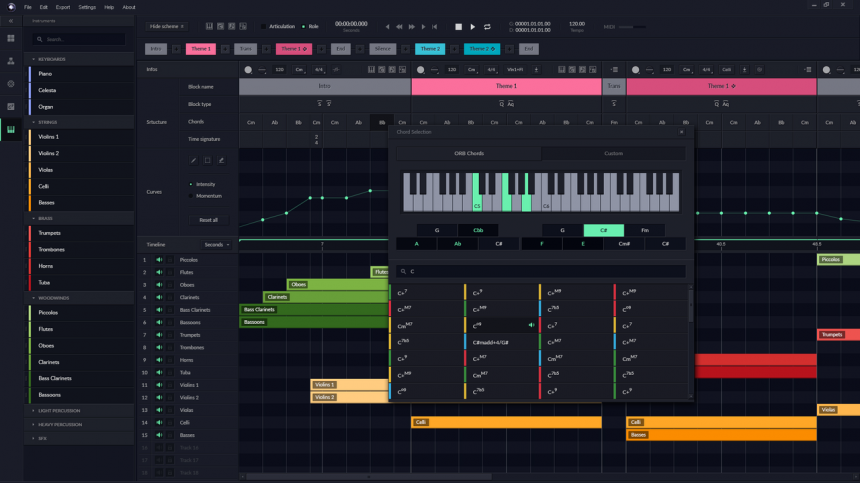Expand the HEAVY PERCUSSION group
This screenshot has width=860, height=483.
tap(33, 425)
